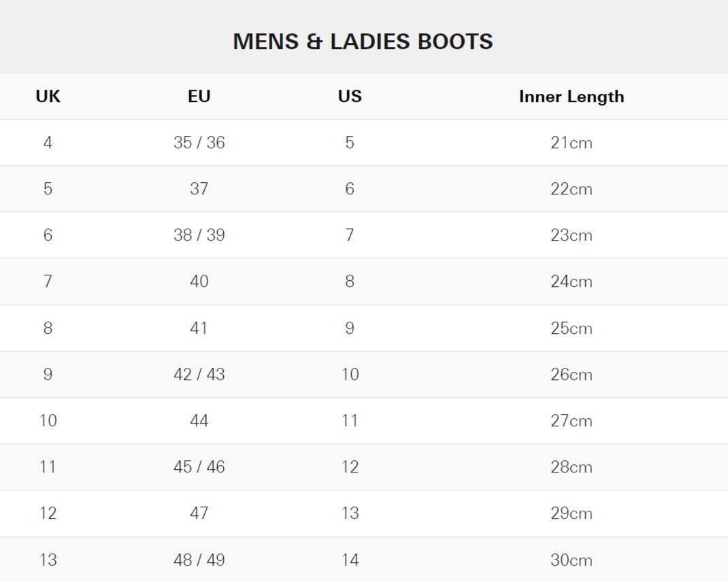Viewport: 728px width, 582px height.
Task: Select EU size 47 cell
Action: (x=199, y=513)
